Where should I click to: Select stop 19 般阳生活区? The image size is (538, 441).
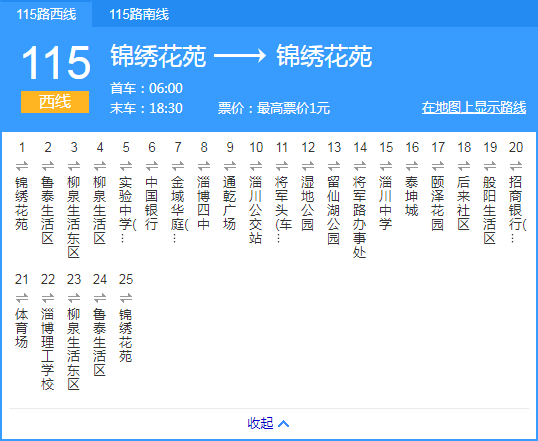pos(490,210)
